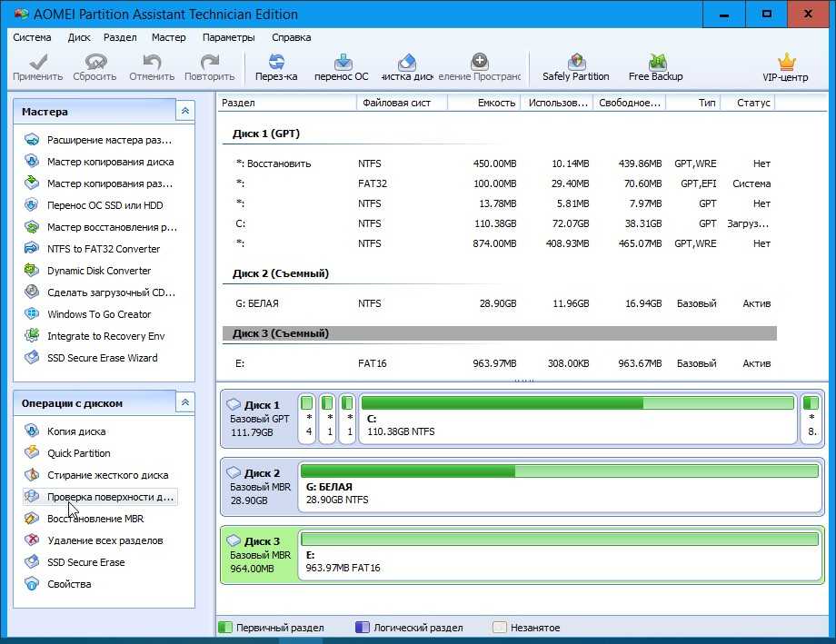
Task: Click the Емкость column header
Action: [495, 103]
